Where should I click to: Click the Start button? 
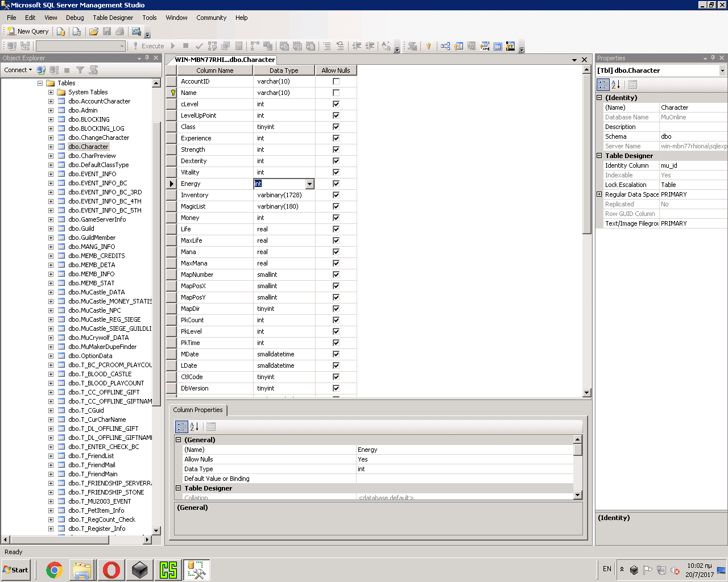(16, 569)
